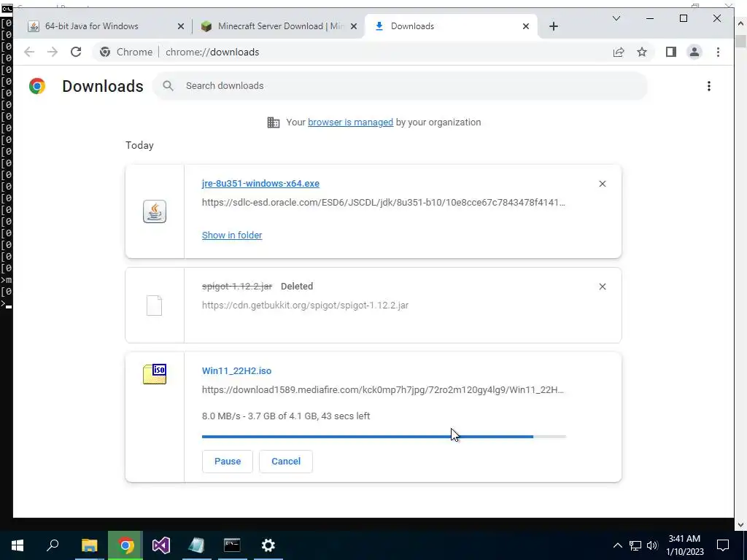Screen dimensions: 747x560
Task: Click the Chrome site info chip
Action: pyautogui.click(x=126, y=52)
